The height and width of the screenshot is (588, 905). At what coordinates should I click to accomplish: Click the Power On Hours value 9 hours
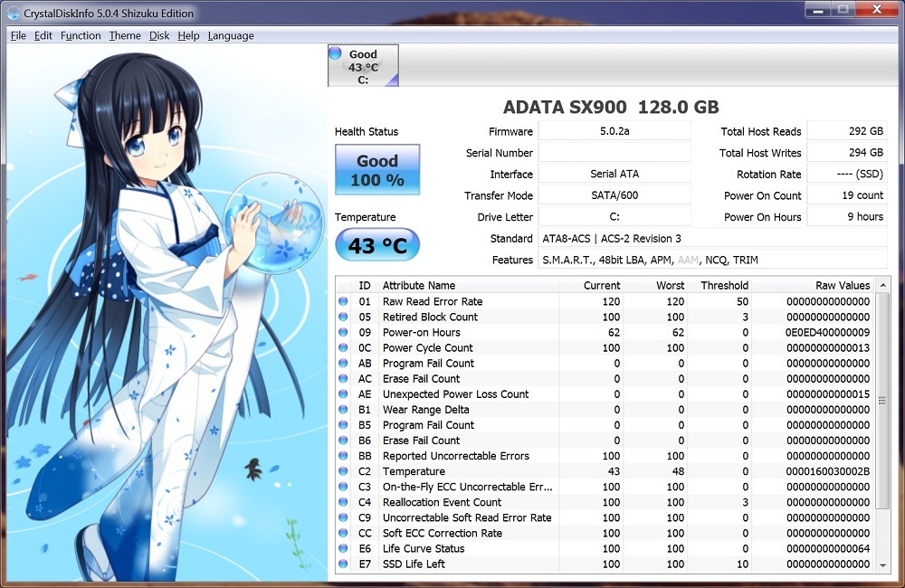[847, 216]
